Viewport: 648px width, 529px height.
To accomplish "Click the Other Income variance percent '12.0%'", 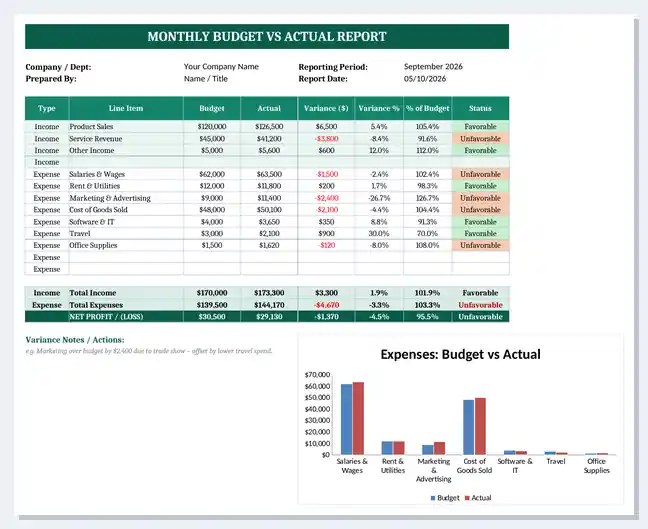I will point(379,150).
